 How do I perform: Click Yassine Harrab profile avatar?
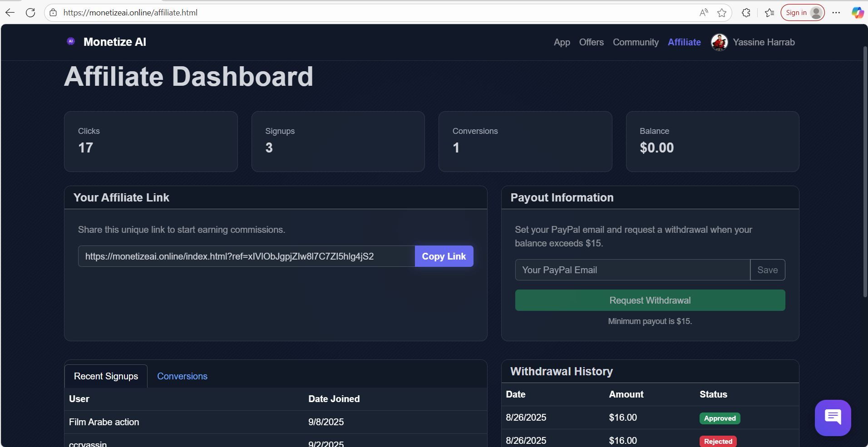pyautogui.click(x=720, y=42)
